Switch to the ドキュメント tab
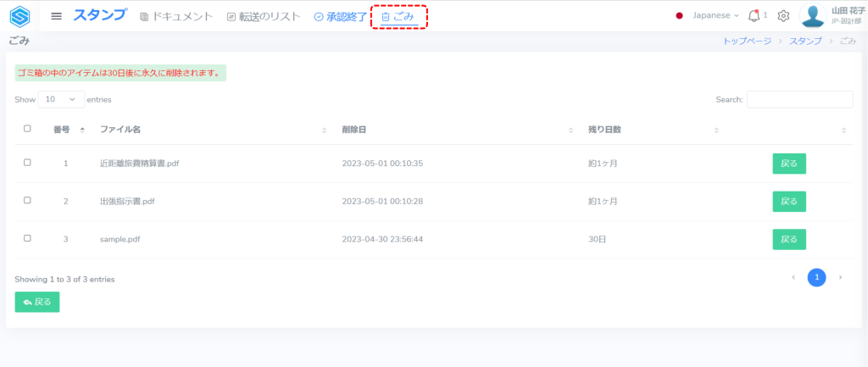This screenshot has width=868, height=367. coord(175,16)
